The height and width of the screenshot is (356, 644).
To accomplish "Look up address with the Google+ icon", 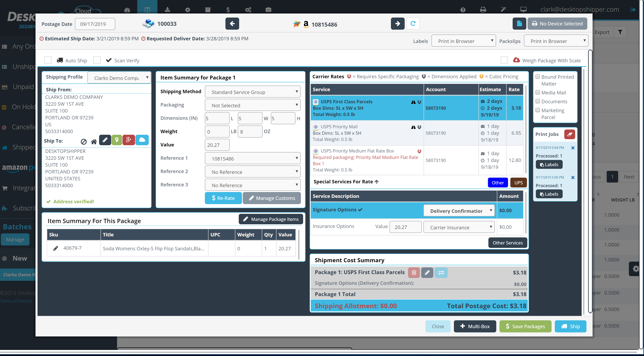I will [129, 140].
